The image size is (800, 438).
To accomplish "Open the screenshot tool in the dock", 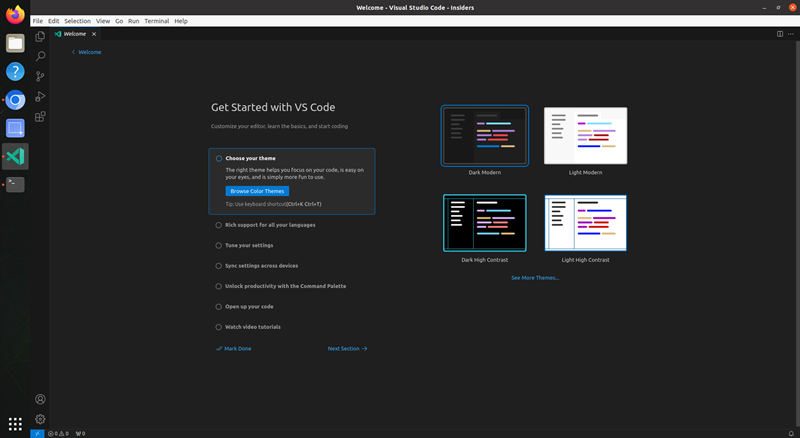I will pos(15,128).
